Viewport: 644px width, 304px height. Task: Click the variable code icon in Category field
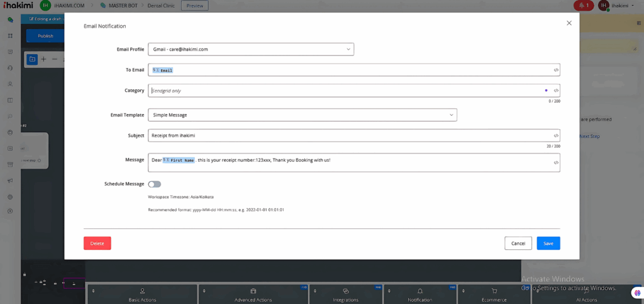(556, 91)
